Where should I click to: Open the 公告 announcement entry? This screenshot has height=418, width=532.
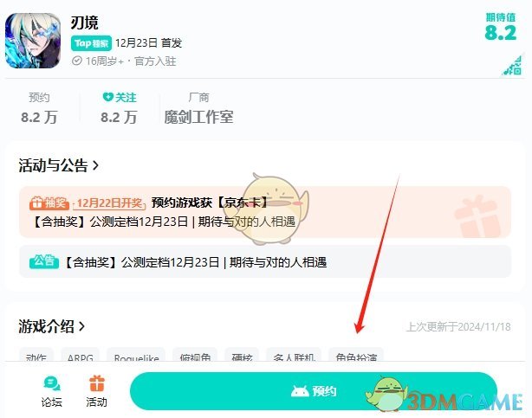point(265,261)
